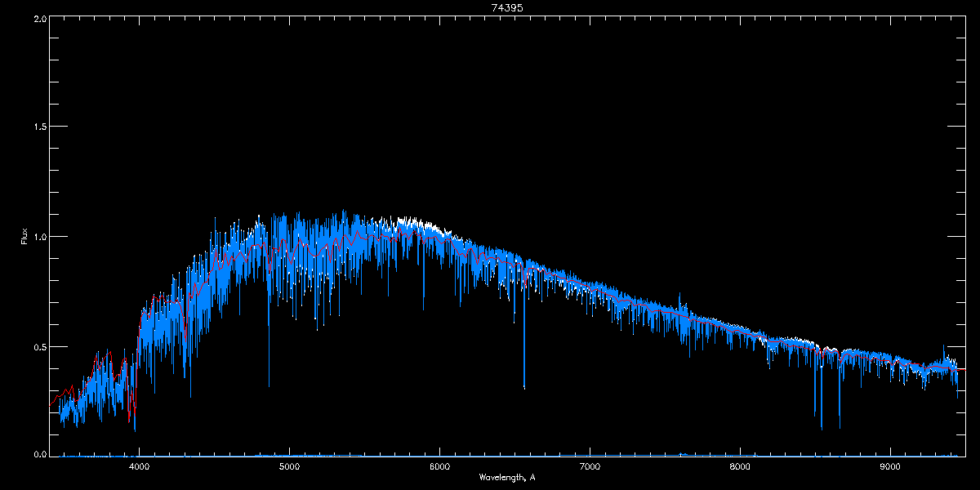Click the 7000 x-axis tick label
Image resolution: width=980 pixels, height=490 pixels.
590,467
